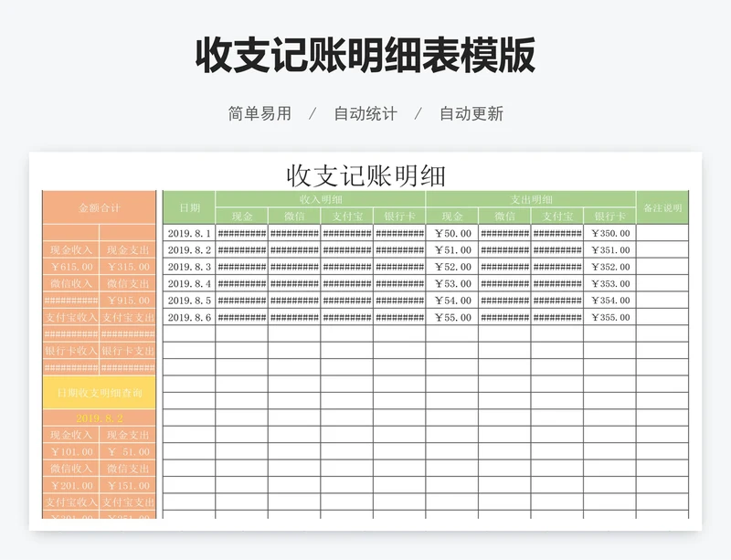
Task: Select the ¥915.00 total cell
Action: tap(128, 301)
